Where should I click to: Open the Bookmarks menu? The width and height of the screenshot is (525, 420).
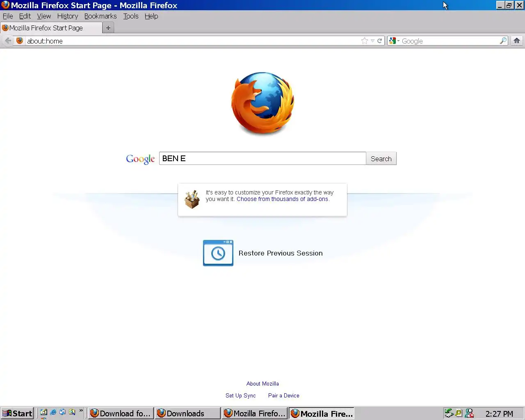click(100, 16)
